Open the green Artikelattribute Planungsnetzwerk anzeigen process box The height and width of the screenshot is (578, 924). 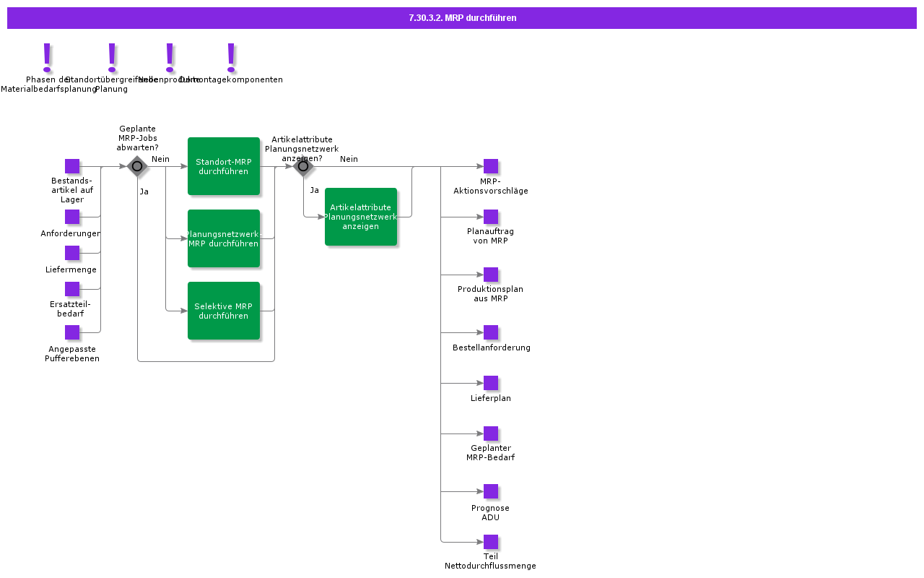(x=361, y=217)
